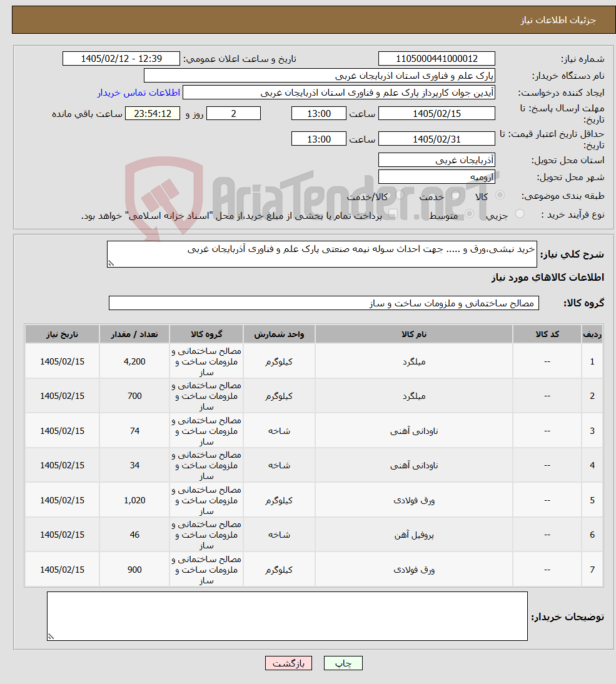
Task: Click the buyer notes text area
Action: 287,616
